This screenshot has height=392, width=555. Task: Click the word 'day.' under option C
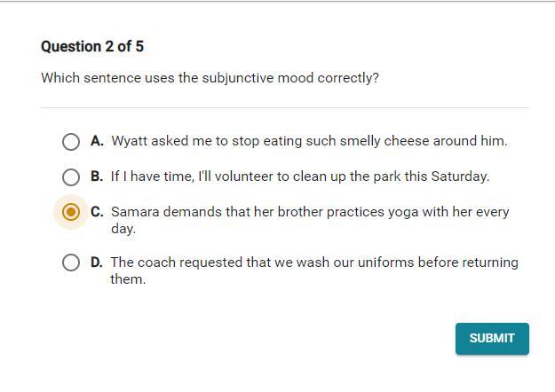[x=123, y=229]
